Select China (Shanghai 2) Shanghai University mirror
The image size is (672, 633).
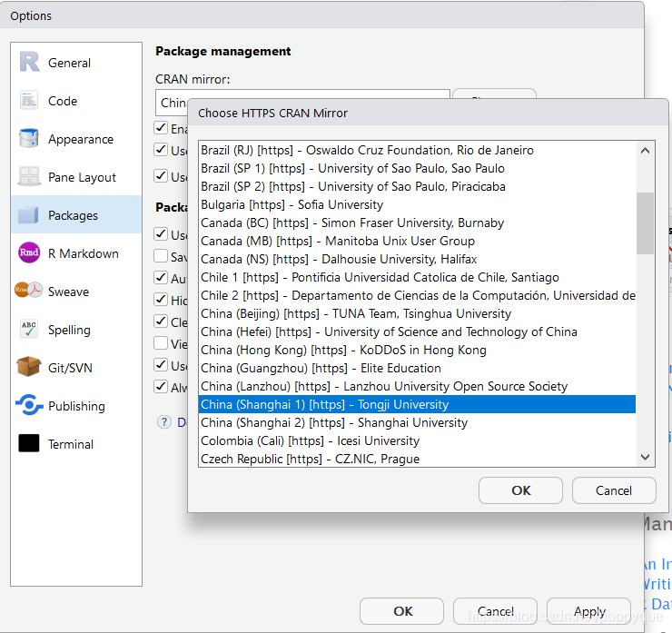click(x=417, y=422)
